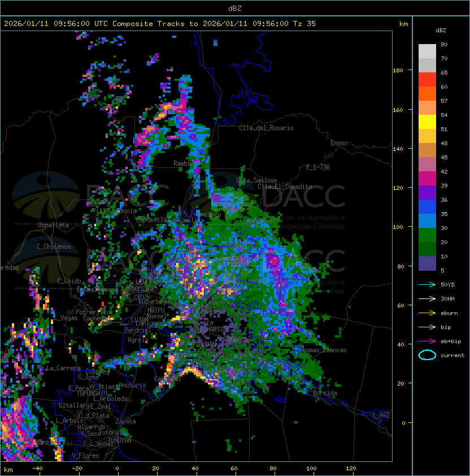Click the '100' tick on vertical axis
Image resolution: width=470 pixels, height=476 pixels.
(x=398, y=227)
